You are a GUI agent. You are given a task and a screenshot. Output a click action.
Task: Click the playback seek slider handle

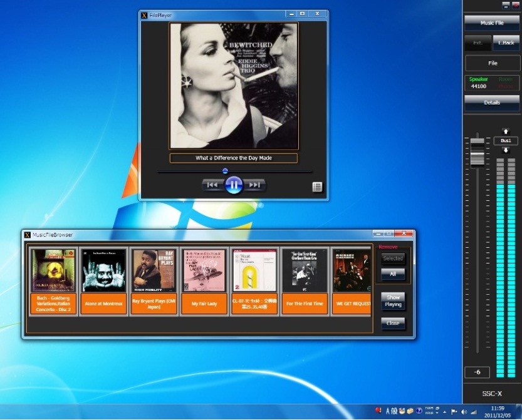225,171
